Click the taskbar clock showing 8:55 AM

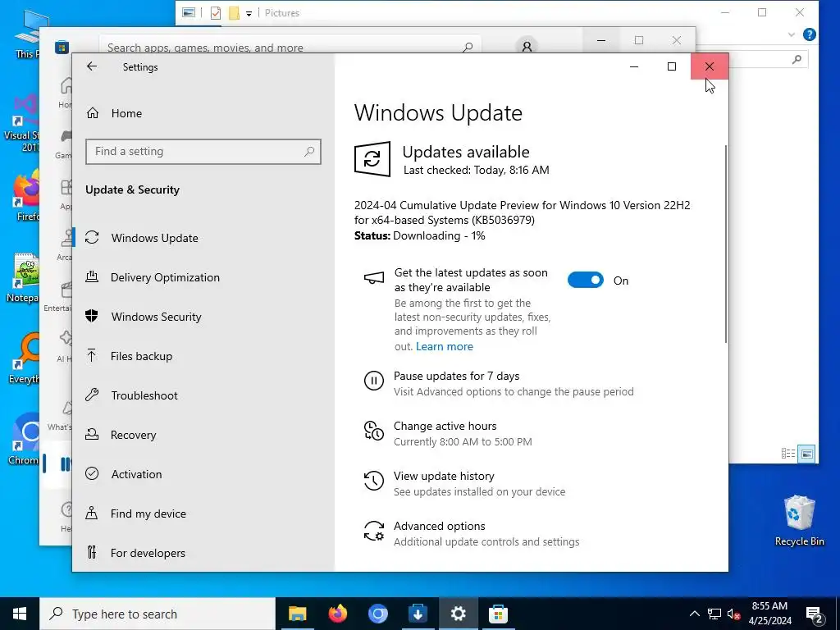[x=769, y=614]
